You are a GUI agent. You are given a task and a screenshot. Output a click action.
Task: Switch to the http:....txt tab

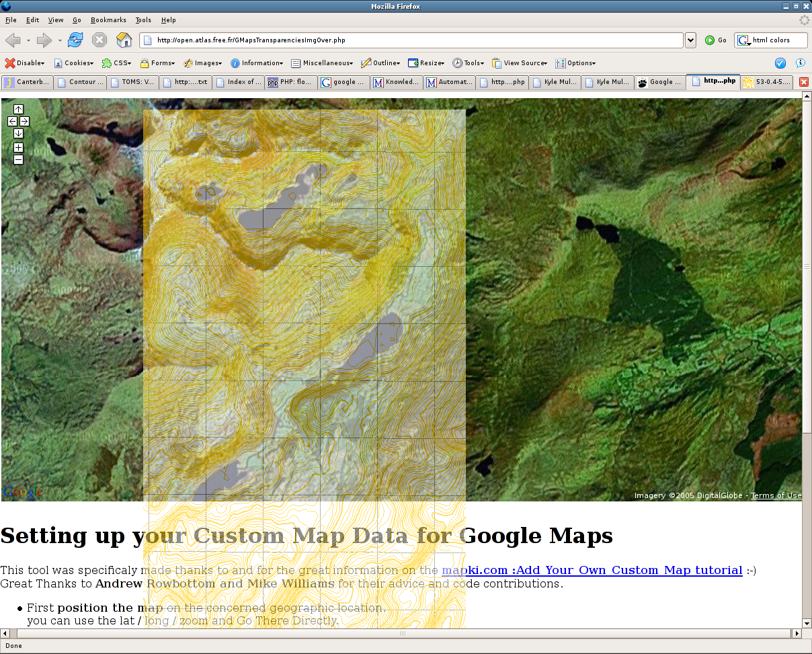coord(186,82)
